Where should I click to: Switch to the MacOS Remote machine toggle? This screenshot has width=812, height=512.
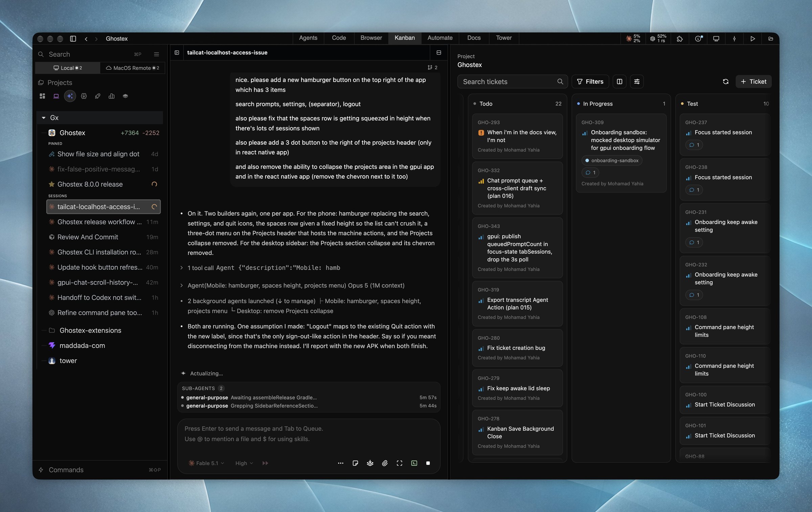[132, 68]
